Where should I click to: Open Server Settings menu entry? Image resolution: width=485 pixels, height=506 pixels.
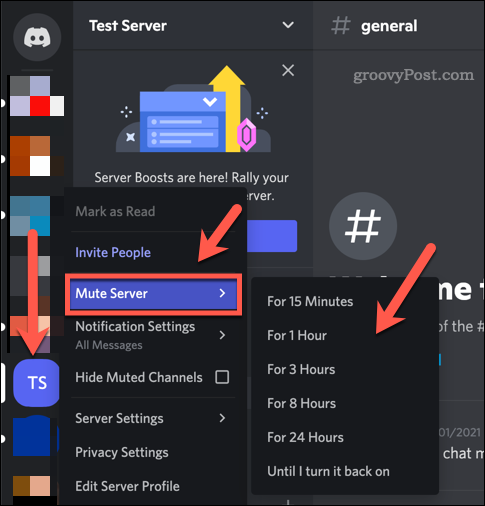(x=153, y=418)
